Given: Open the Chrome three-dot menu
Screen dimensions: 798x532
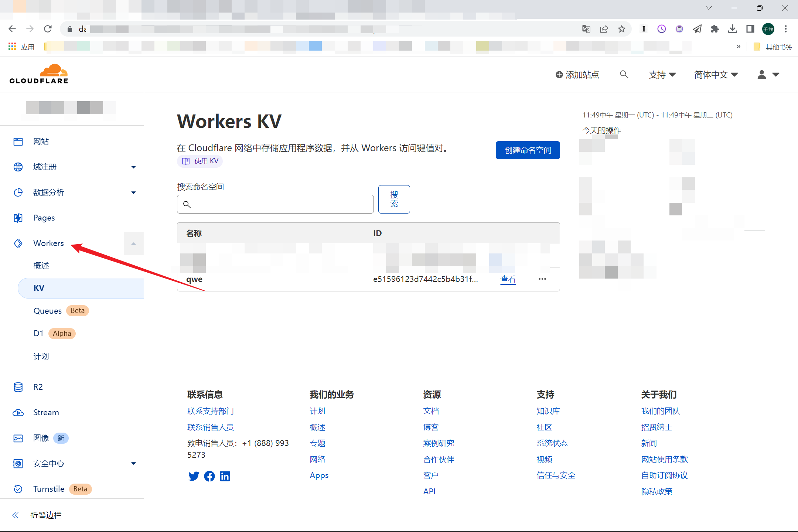Looking at the screenshot, I should point(786,29).
